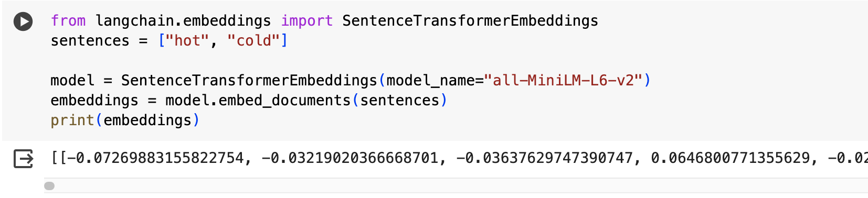Click the purple "import" keyword

point(307,21)
